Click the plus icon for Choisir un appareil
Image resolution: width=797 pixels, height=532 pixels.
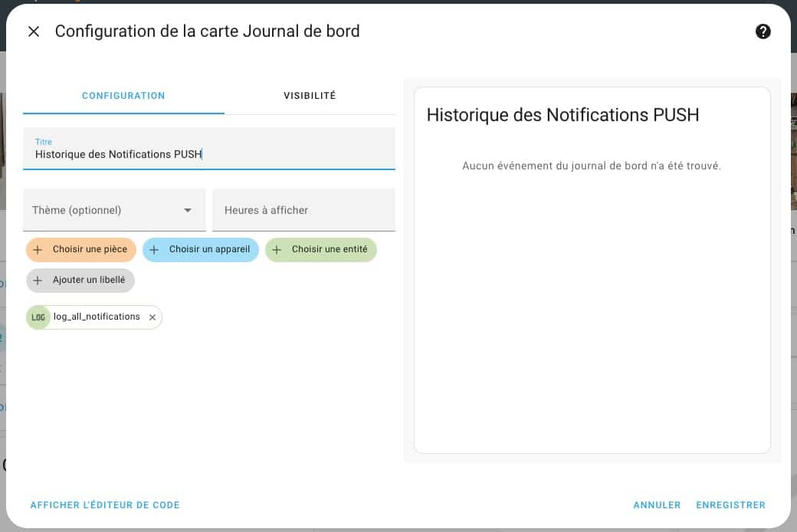tap(154, 250)
